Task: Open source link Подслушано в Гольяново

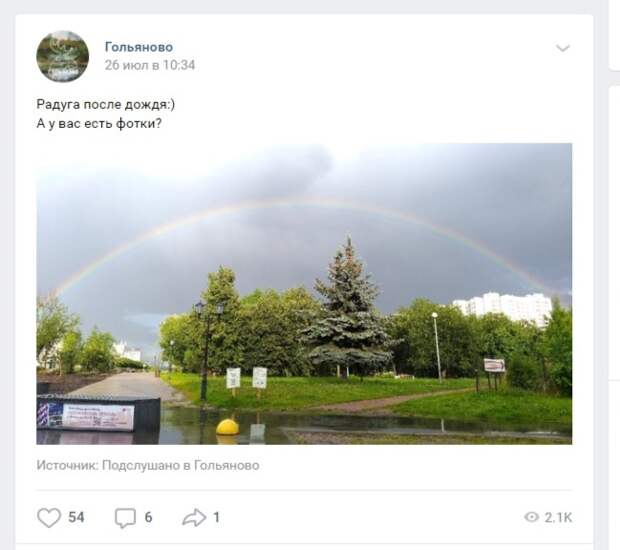Action: pyautogui.click(x=181, y=465)
